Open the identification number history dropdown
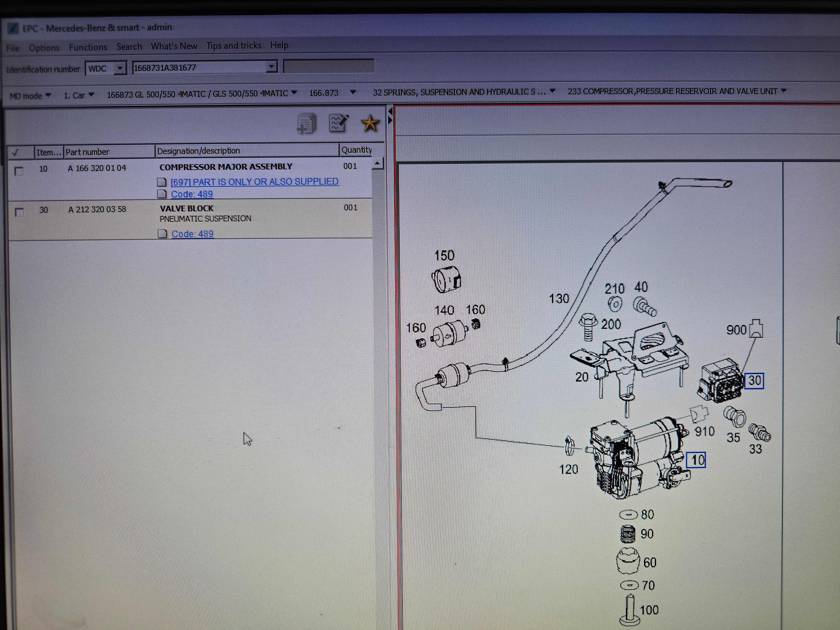The image size is (840, 630). [x=271, y=67]
